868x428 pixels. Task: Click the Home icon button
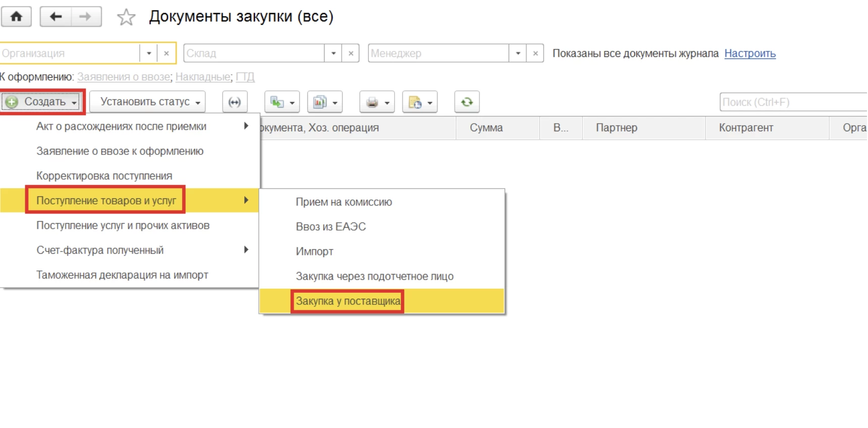point(16,17)
